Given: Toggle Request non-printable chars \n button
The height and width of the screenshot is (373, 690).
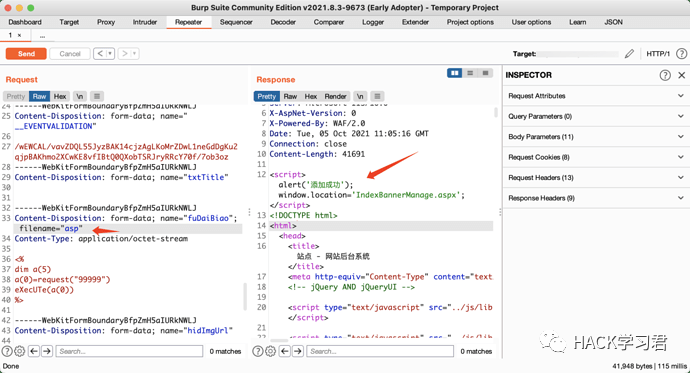Looking at the screenshot, I should [79, 96].
